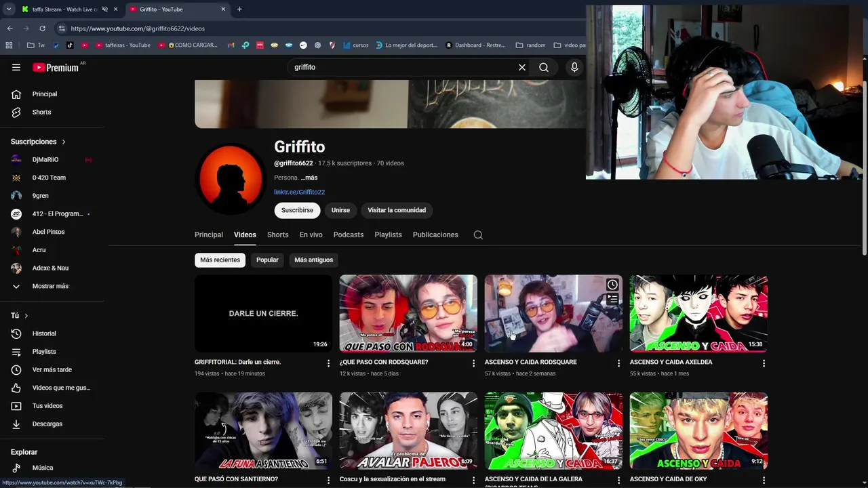Image resolution: width=868 pixels, height=488 pixels.
Task: Expand the Tú section chevron
Action: coord(26,316)
